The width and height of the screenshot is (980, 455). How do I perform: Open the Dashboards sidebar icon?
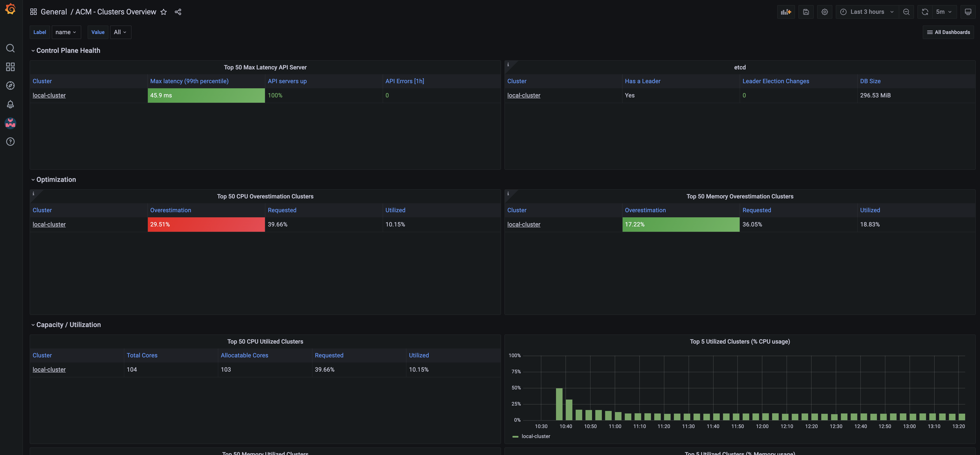(x=10, y=67)
